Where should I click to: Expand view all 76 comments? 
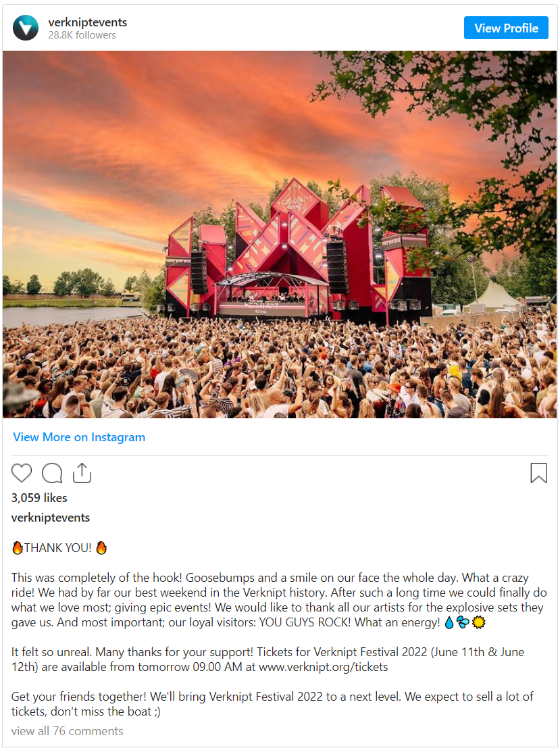pos(67,731)
